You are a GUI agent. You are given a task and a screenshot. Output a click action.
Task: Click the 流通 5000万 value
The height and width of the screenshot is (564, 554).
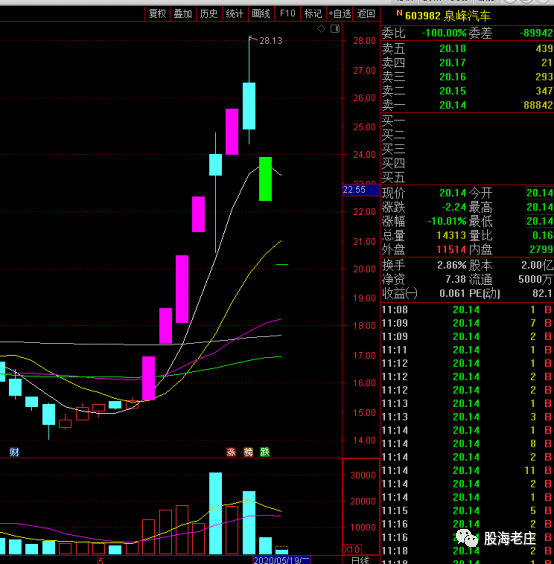pyautogui.click(x=536, y=279)
